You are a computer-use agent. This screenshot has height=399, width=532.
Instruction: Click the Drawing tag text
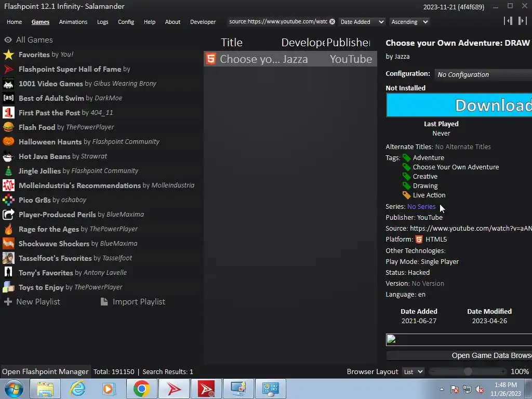(x=425, y=186)
